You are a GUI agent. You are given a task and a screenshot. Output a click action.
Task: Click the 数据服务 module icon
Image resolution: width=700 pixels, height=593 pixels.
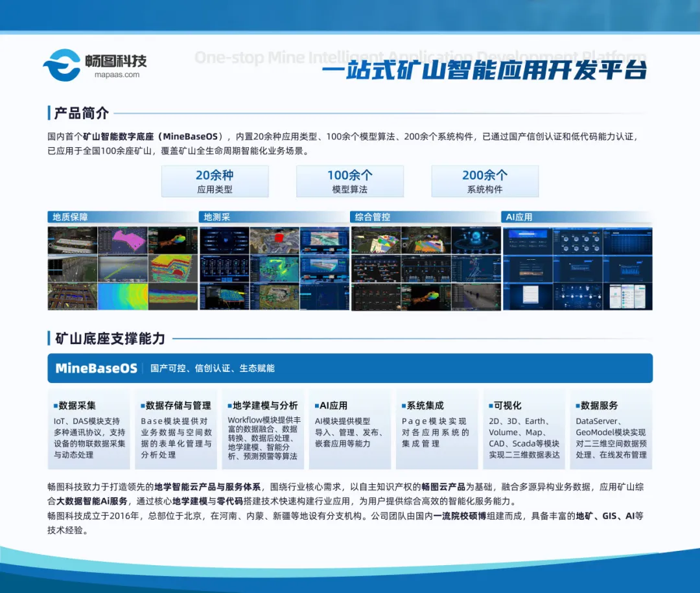576,406
